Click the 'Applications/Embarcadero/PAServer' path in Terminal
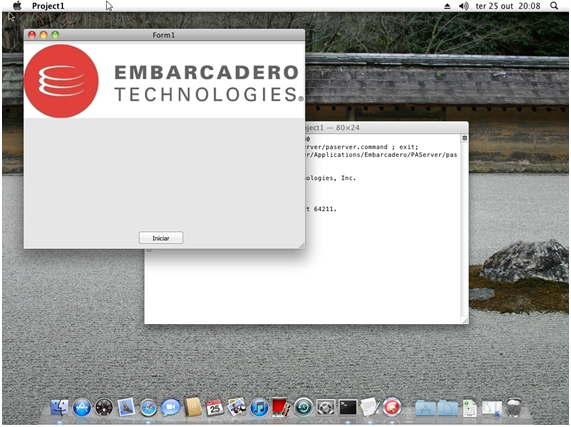The height and width of the screenshot is (427, 571). point(378,155)
